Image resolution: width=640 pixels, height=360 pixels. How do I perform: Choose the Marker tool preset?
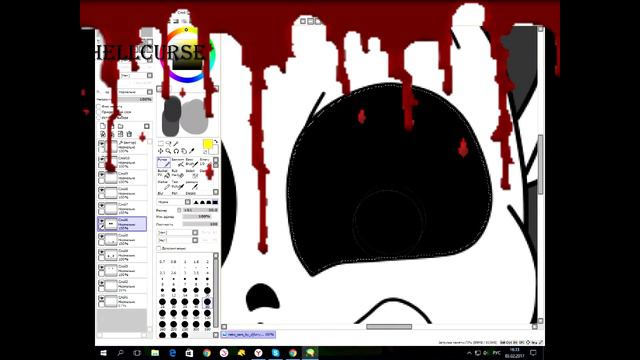(x=164, y=184)
